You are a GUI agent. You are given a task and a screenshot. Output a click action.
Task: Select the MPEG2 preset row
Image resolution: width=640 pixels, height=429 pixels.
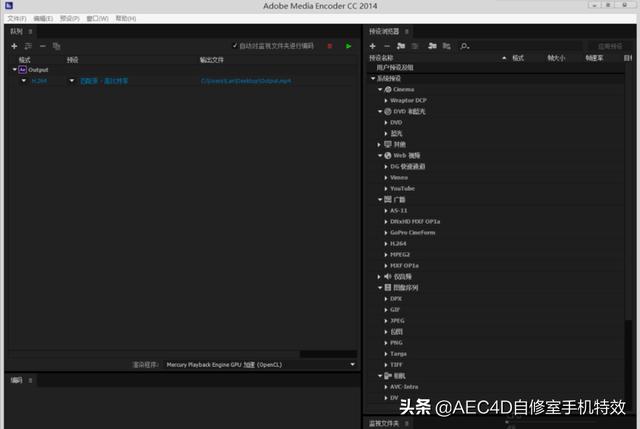click(x=400, y=254)
